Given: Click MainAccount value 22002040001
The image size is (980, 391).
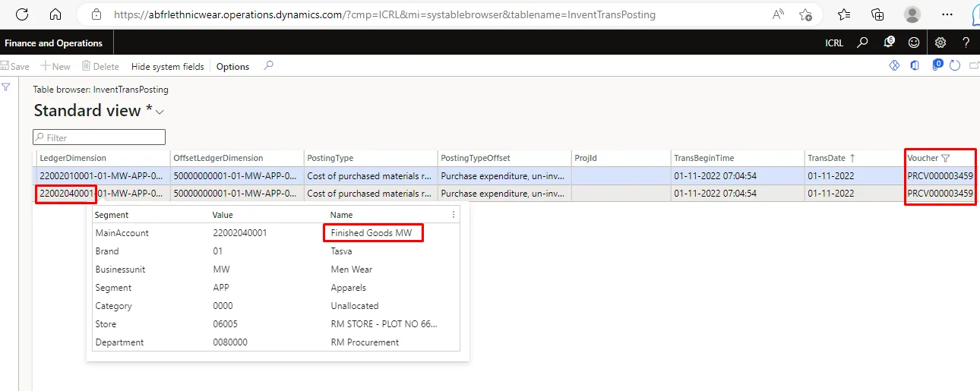Looking at the screenshot, I should [240, 233].
